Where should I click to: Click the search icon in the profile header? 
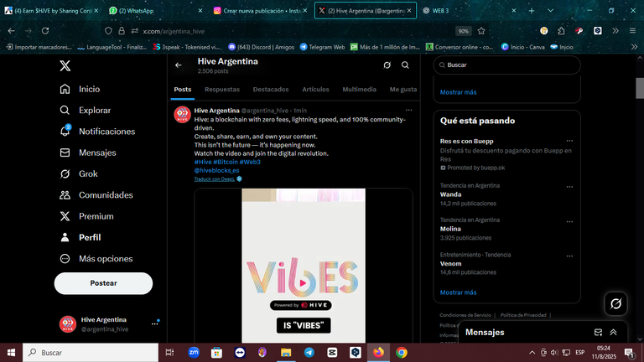[x=405, y=65]
